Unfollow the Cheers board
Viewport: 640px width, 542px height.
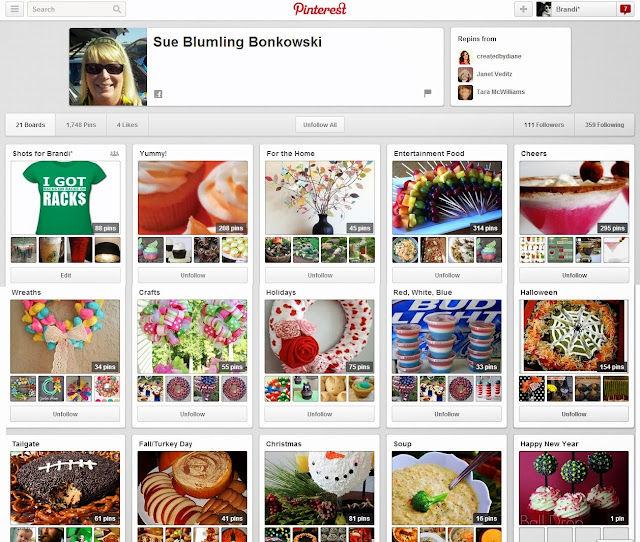click(574, 275)
